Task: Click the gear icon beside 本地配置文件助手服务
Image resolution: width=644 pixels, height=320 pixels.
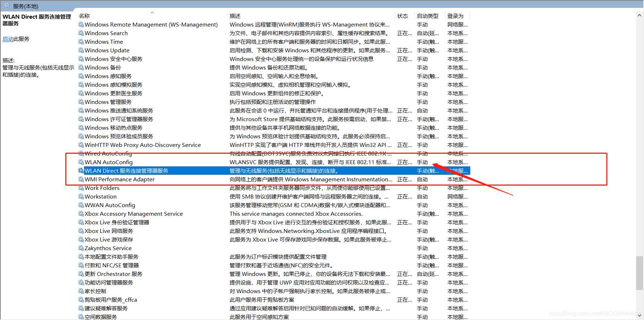Action: (81, 257)
